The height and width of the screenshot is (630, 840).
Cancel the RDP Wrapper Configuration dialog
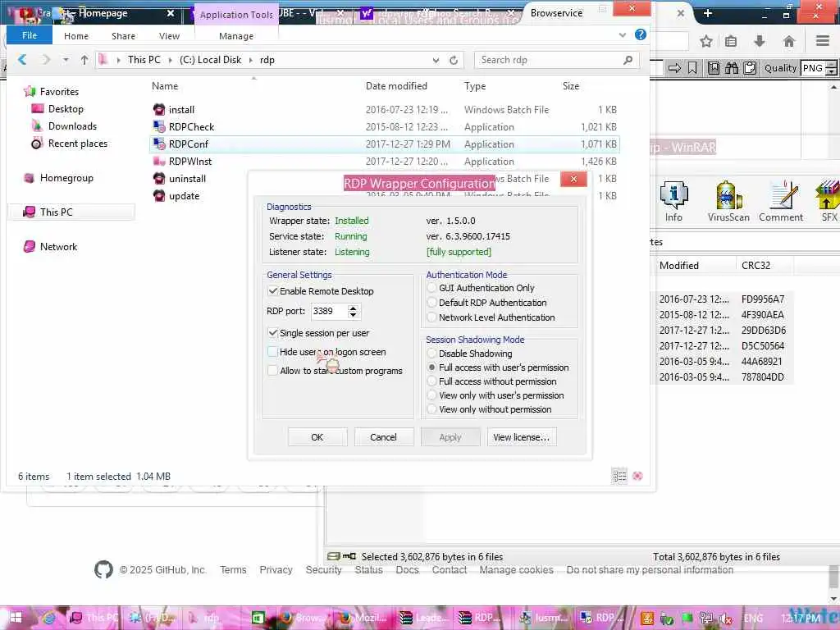pyautogui.click(x=384, y=437)
